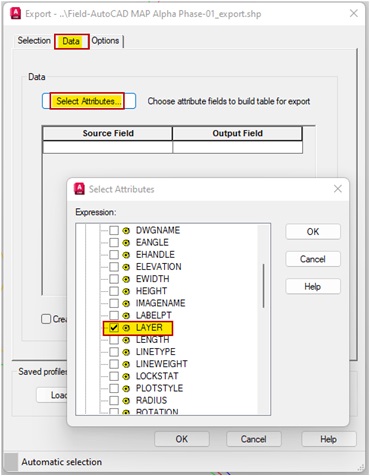Click the Source Field column header

tap(108, 133)
